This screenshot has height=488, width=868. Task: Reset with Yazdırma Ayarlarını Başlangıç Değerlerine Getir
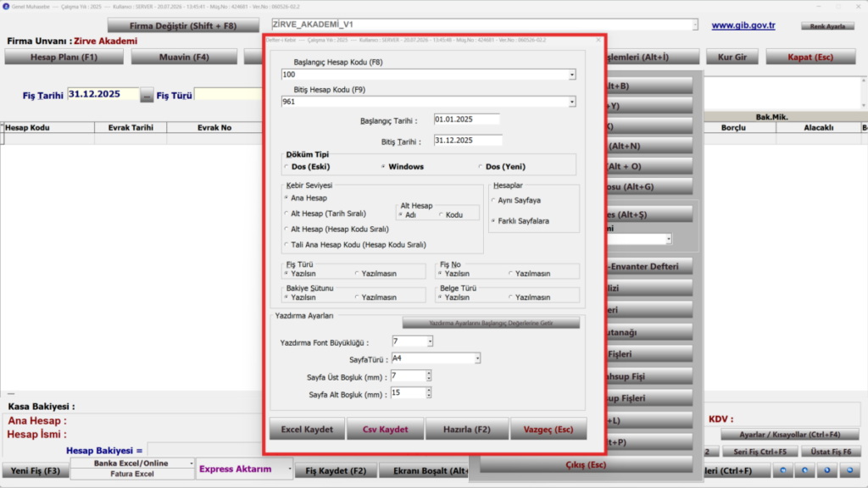click(491, 323)
